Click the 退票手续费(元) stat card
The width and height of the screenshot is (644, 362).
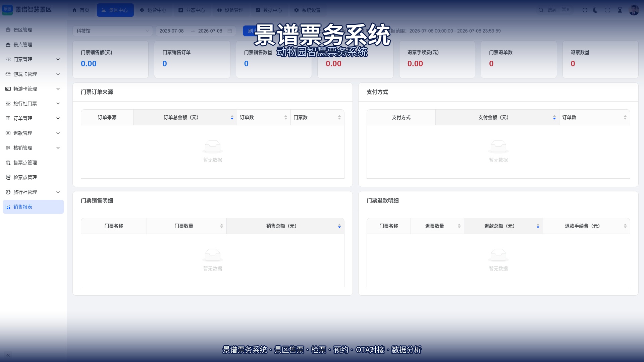(437, 59)
